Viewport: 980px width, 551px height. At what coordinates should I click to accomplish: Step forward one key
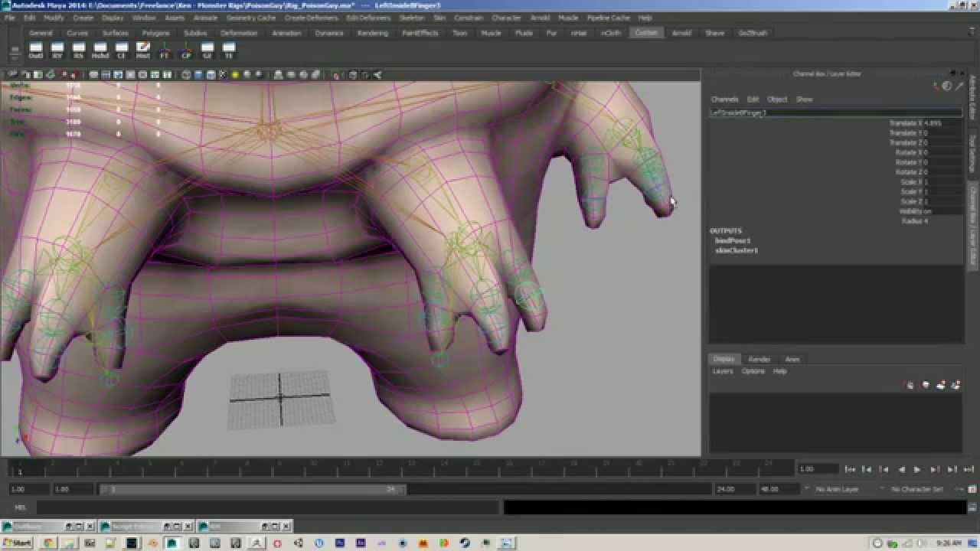tap(935, 469)
